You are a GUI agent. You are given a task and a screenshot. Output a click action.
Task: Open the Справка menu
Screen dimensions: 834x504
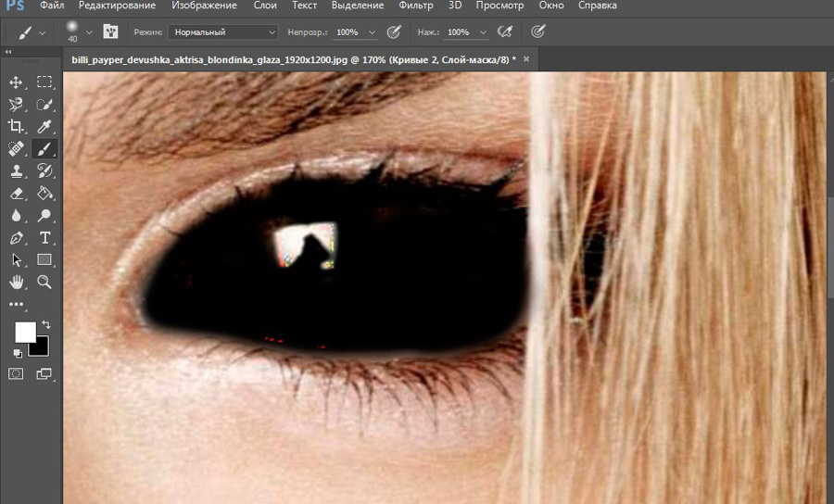[x=598, y=6]
